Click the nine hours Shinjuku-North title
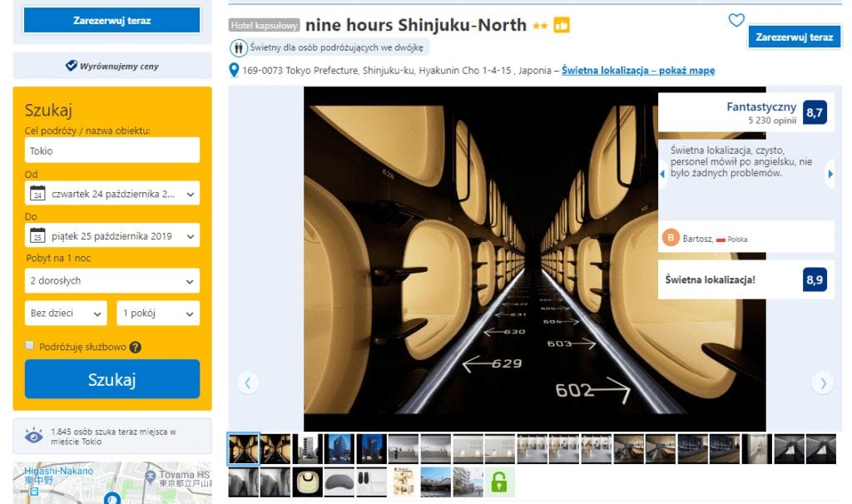The width and height of the screenshot is (852, 504). point(416,25)
